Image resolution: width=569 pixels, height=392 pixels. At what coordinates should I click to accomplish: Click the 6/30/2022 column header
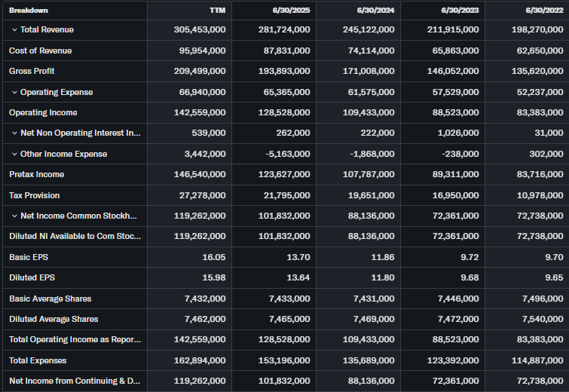546,10
